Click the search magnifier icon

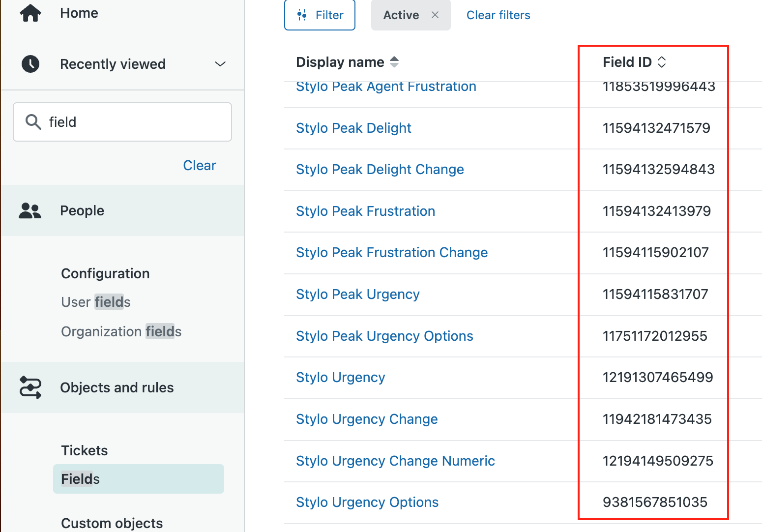pos(33,122)
